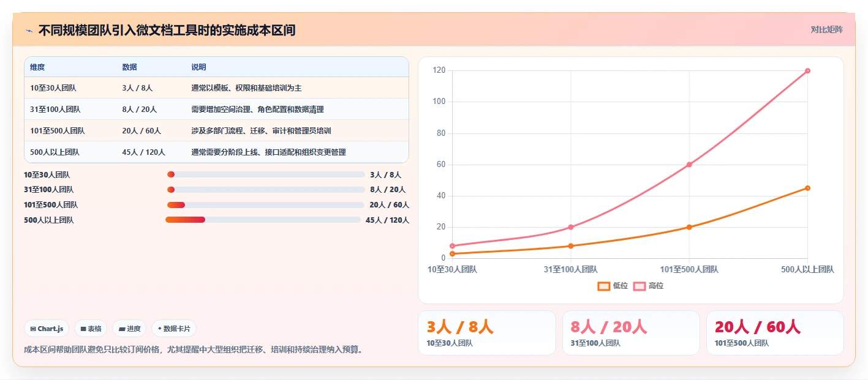Viewport: 868px width, 380px height.
Task: Click table cell 45人 / 120人
Action: [x=144, y=152]
